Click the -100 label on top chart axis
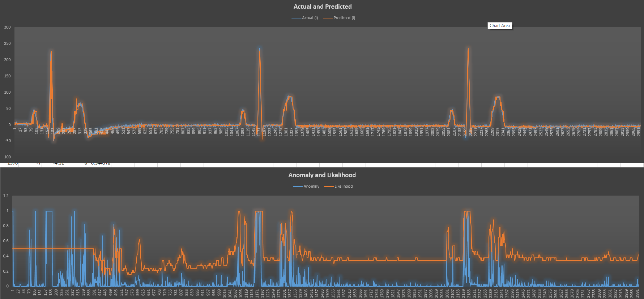The width and height of the screenshot is (644, 299). click(7, 157)
